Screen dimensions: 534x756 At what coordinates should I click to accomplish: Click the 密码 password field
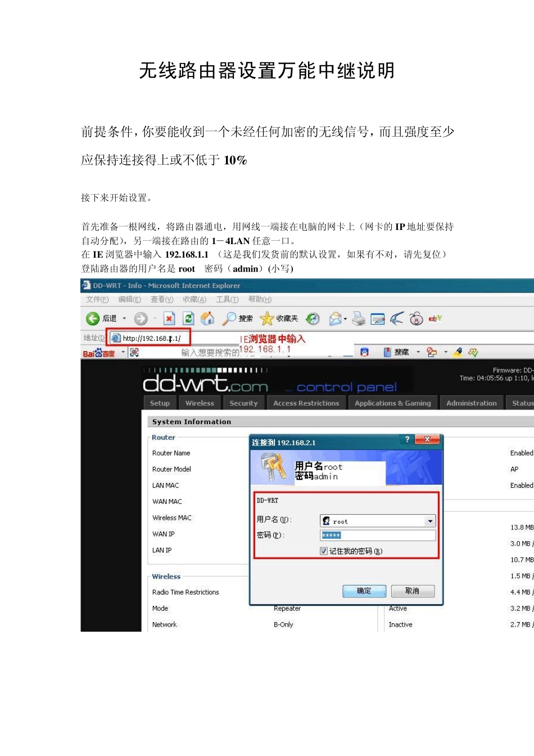point(378,535)
